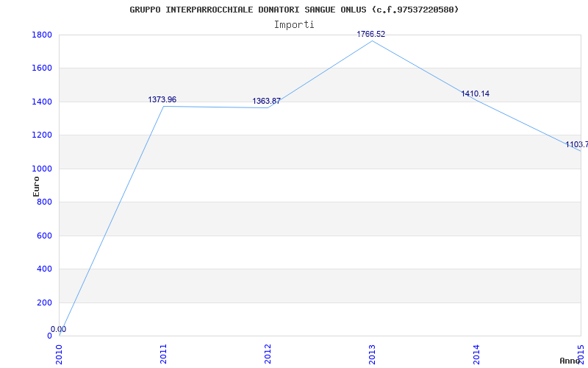Click the Euro axis label
Screen dimensions: 588x368
[36, 186]
